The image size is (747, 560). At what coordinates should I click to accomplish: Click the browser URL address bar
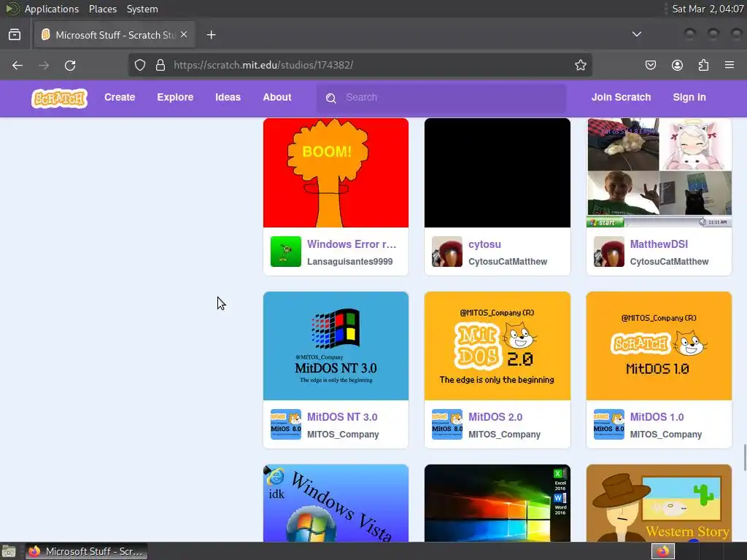360,65
